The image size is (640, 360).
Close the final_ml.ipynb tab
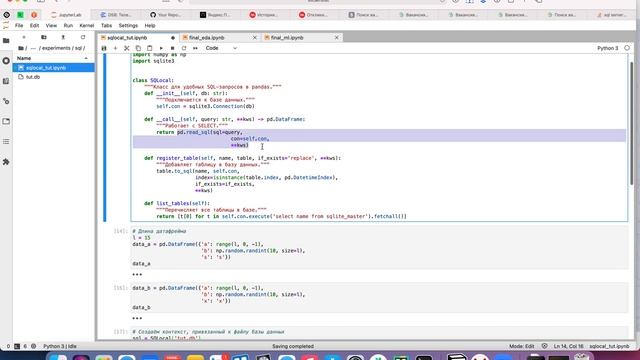pyautogui.click(x=336, y=38)
